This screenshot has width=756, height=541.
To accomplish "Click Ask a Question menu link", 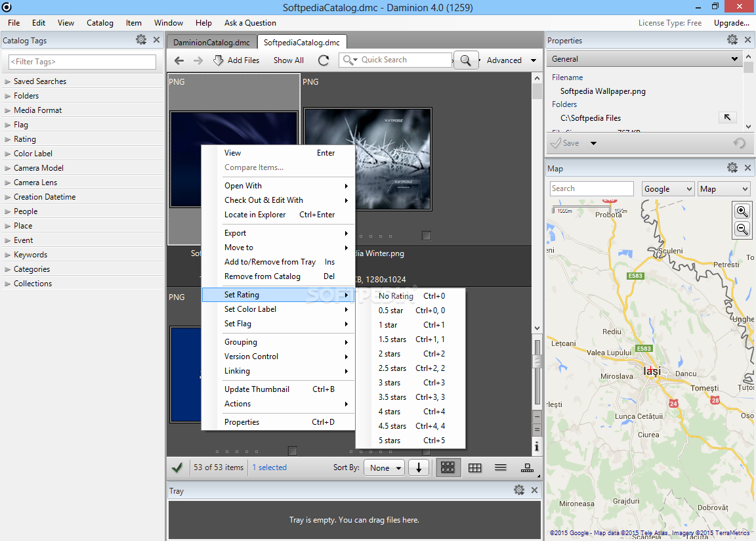I will pos(250,23).
